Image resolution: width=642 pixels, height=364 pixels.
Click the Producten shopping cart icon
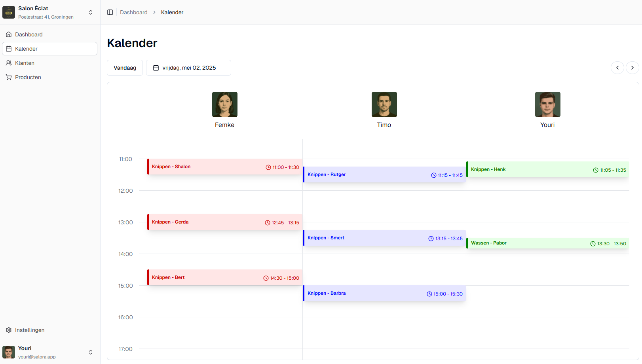[x=9, y=77]
